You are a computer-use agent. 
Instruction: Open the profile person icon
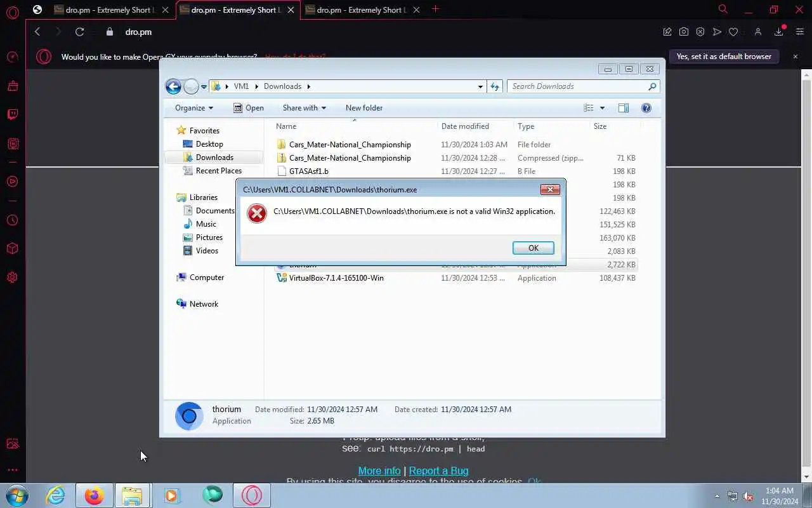pos(757,32)
